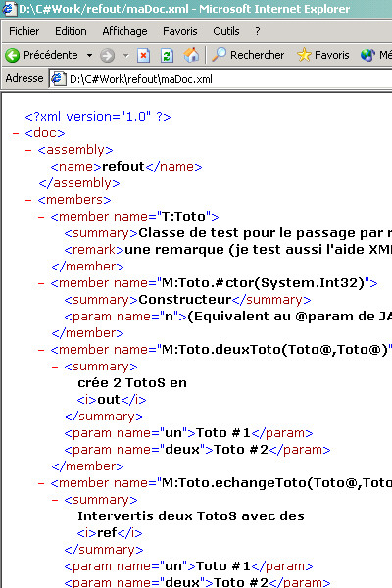Open the Fichier menu

pyautogui.click(x=24, y=31)
